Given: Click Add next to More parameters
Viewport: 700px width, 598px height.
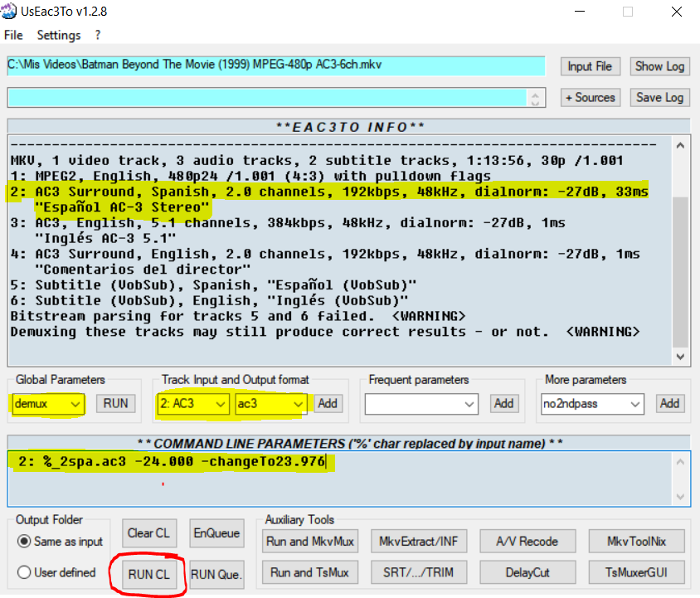Looking at the screenshot, I should pyautogui.click(x=669, y=403).
